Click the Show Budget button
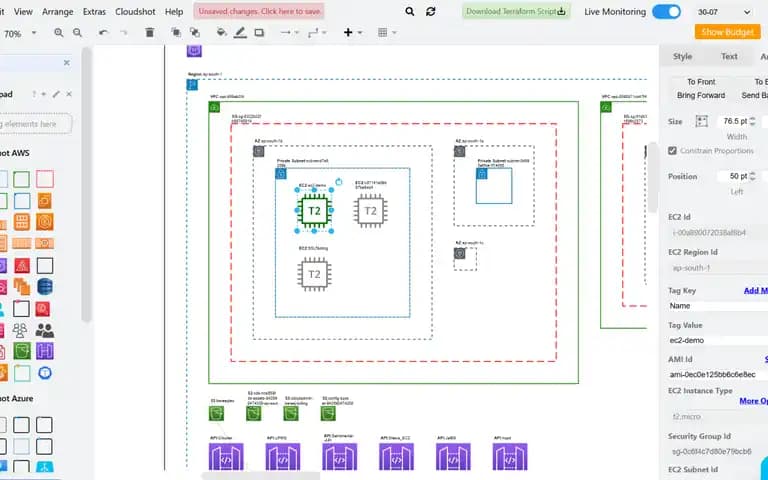Viewport: 768px width, 480px height. (x=727, y=32)
